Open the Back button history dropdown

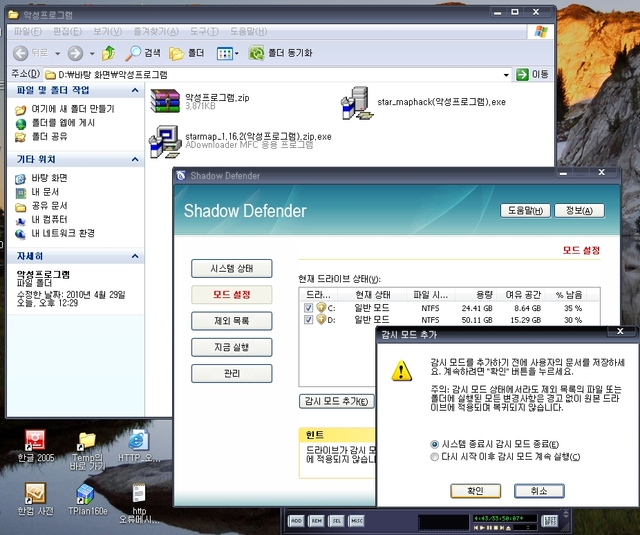tap(58, 53)
